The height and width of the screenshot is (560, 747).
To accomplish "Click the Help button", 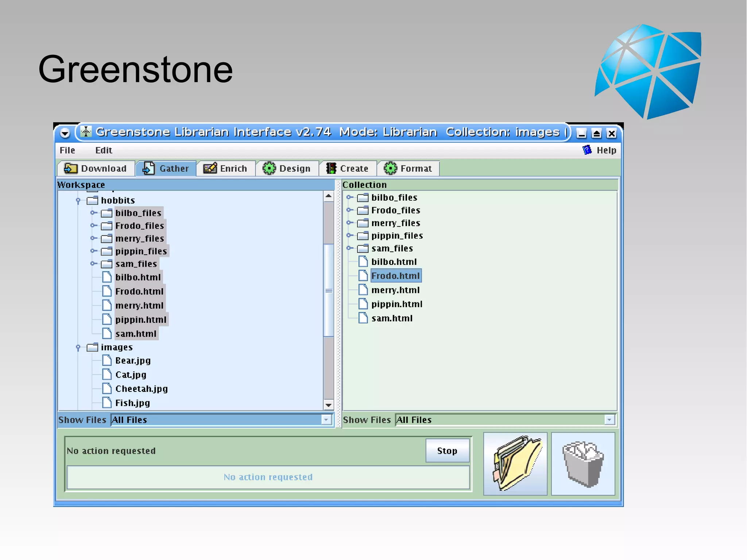I will pos(599,150).
